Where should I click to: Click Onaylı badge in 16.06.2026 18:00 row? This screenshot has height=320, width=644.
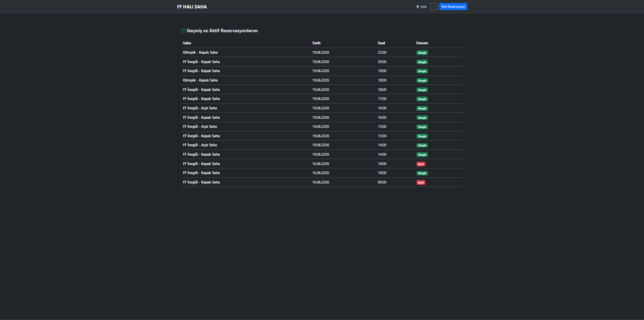coord(422,173)
